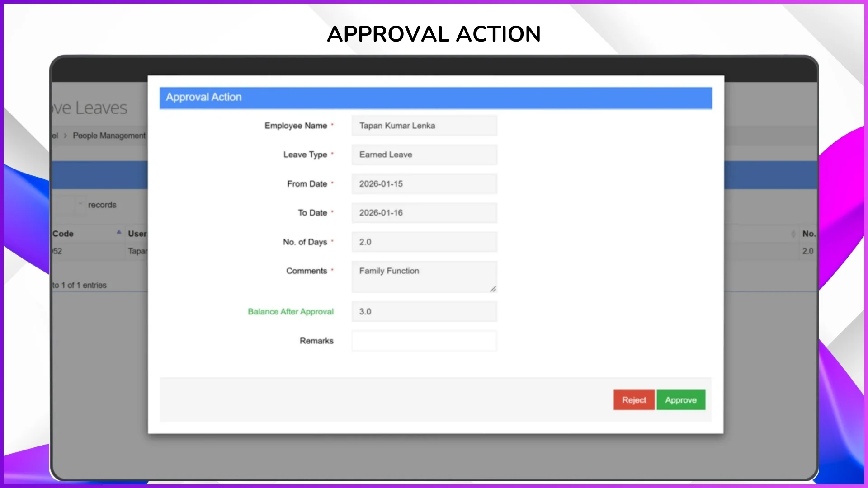Click the Leave Type field showing 'Earned Leave'
The height and width of the screenshot is (488, 868).
click(x=424, y=155)
